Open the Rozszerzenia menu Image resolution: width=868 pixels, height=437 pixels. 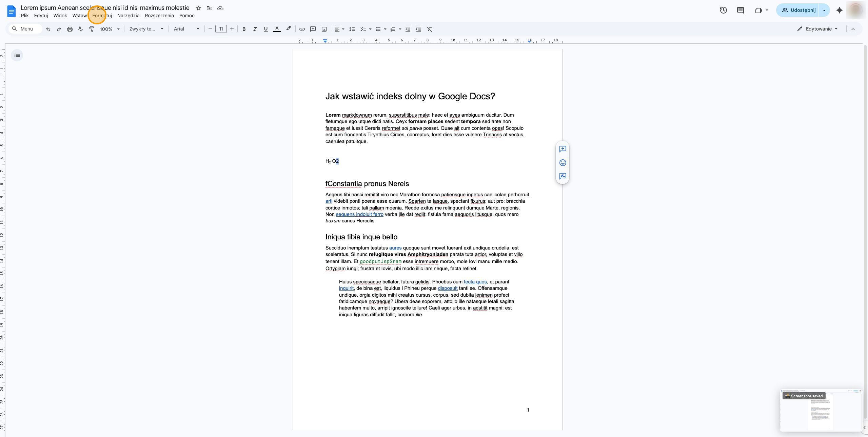pos(159,16)
